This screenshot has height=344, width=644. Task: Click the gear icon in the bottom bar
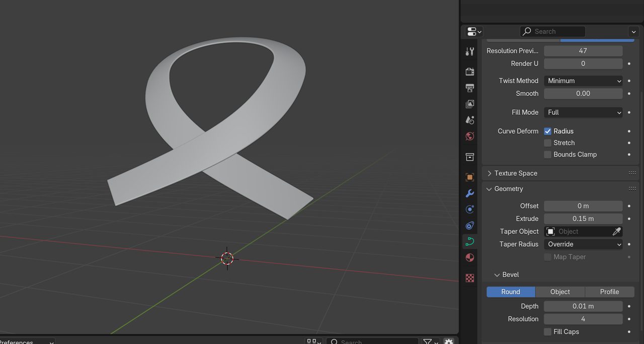click(449, 341)
